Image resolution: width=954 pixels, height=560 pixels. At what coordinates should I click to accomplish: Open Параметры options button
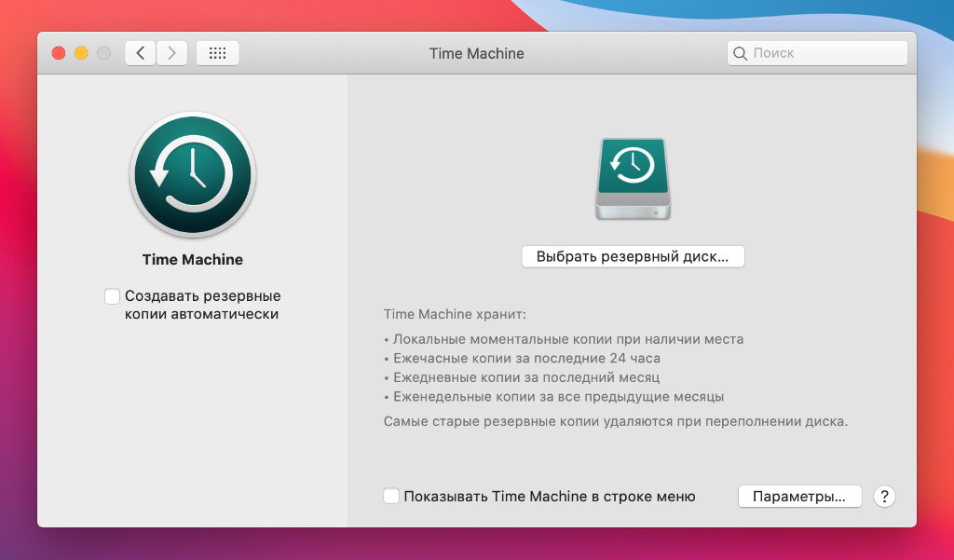[799, 496]
